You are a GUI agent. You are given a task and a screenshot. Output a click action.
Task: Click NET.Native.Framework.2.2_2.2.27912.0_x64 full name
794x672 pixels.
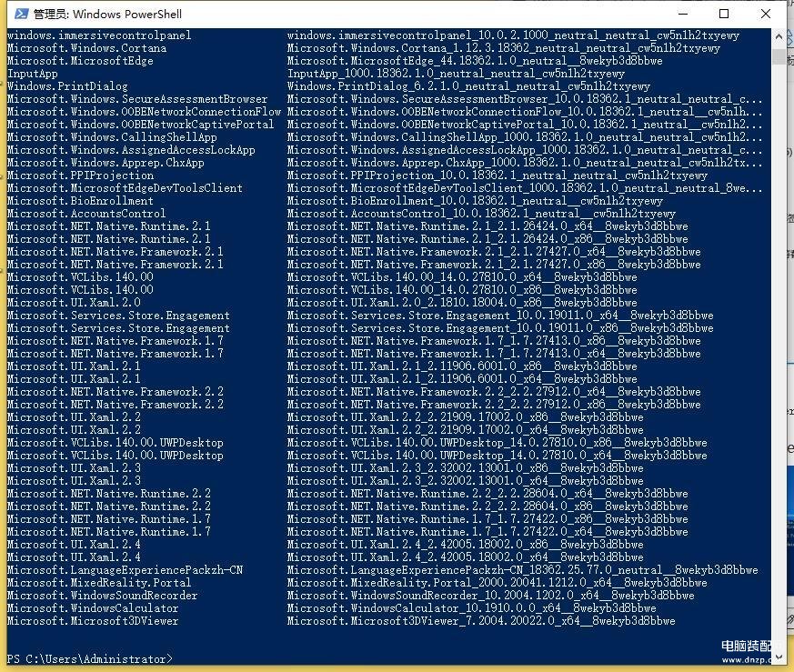pos(494,391)
